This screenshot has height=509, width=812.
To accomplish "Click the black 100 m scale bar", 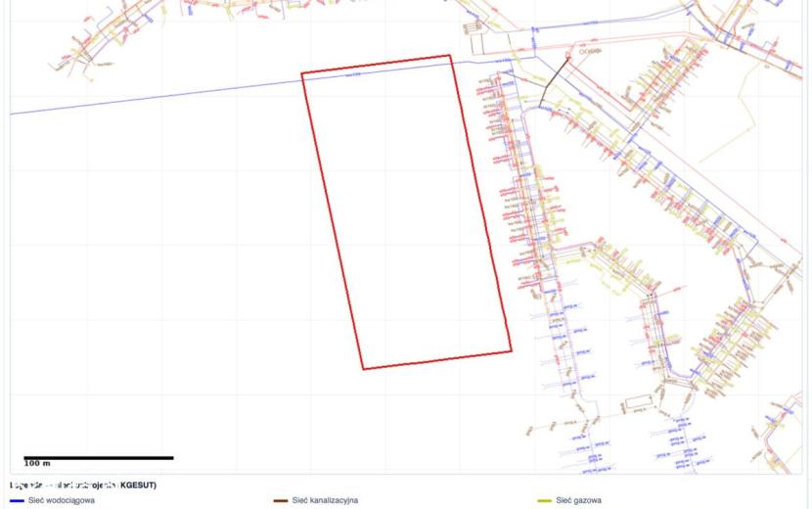I will [99, 458].
